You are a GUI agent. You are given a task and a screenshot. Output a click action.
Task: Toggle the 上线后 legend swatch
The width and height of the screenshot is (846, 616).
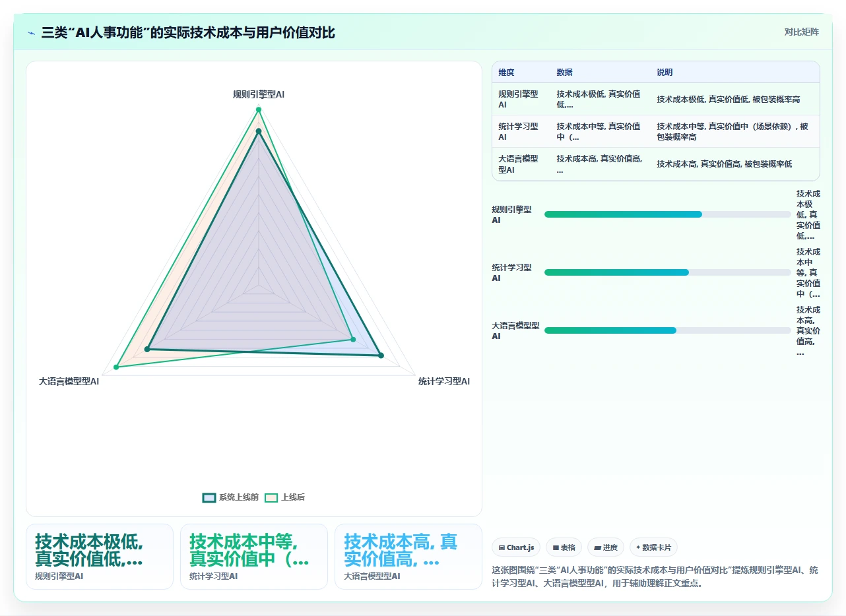tap(271, 497)
